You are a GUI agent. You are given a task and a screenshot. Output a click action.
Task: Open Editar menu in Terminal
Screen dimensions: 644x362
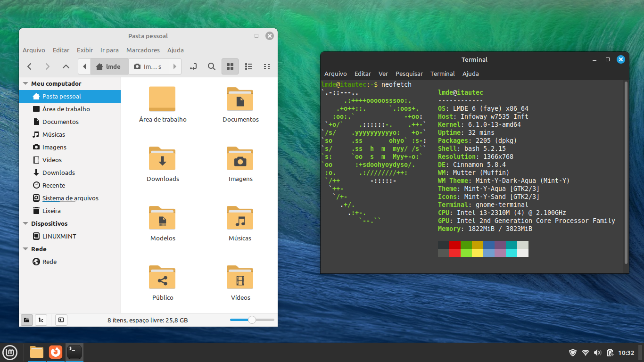363,74
